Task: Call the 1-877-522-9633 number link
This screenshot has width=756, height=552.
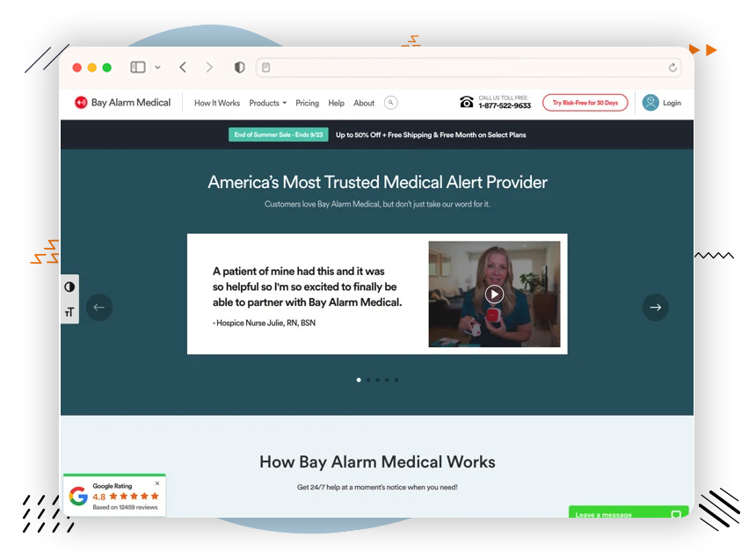Action: point(505,106)
